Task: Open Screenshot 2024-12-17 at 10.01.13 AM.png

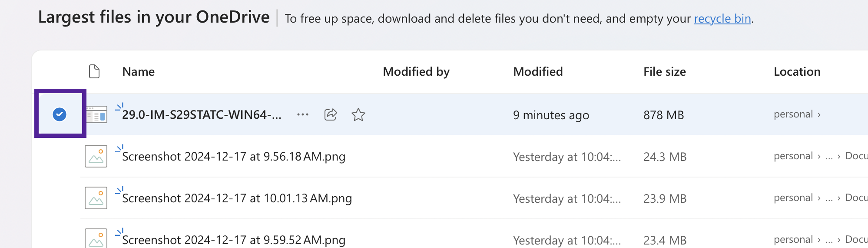Action: 237,198
